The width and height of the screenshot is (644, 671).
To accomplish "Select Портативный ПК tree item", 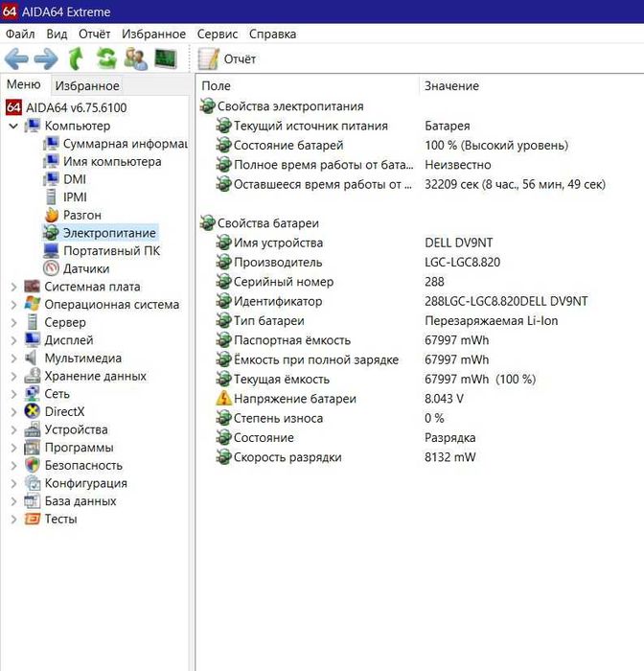I will point(111,250).
